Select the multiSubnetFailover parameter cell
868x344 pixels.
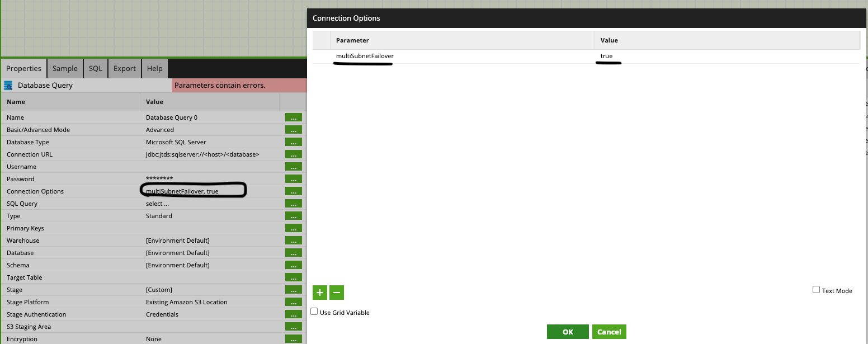(364, 56)
